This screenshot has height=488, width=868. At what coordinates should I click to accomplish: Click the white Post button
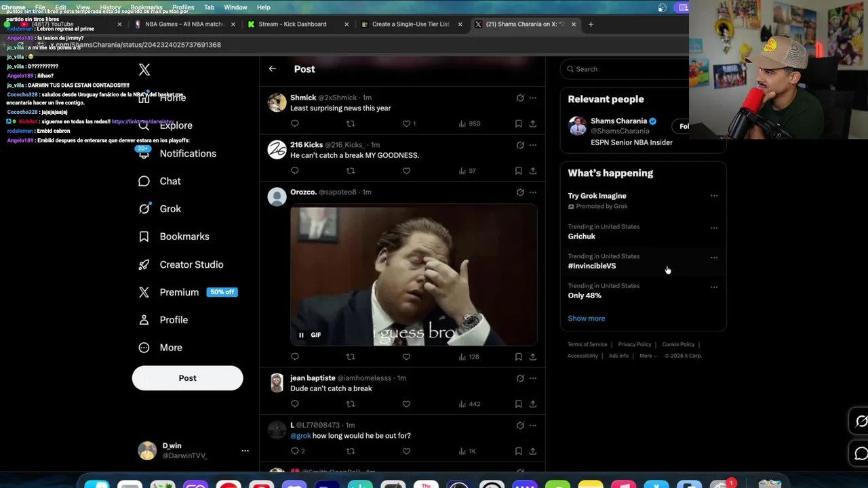(x=187, y=378)
